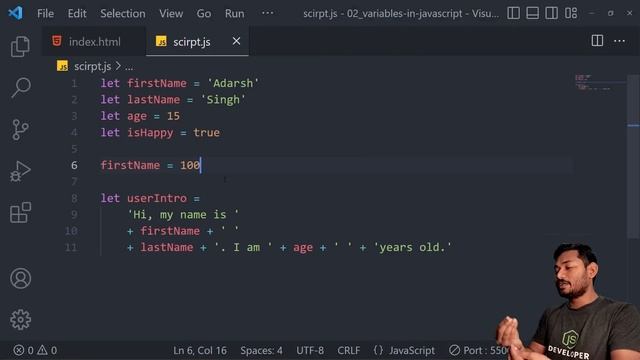Click line number 11 in gutter
This screenshot has width=640, height=360.
point(71,247)
